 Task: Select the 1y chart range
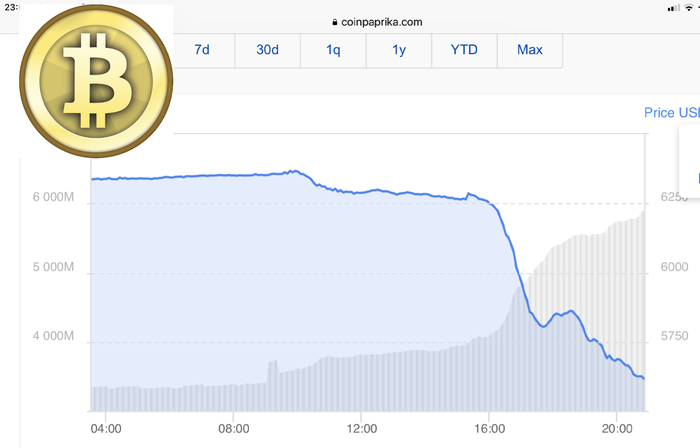click(x=398, y=49)
